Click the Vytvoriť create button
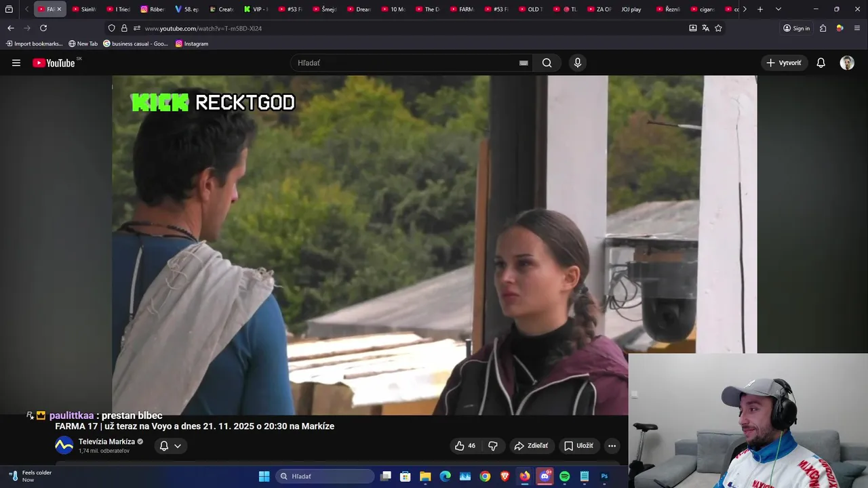This screenshot has height=488, width=868. click(784, 63)
